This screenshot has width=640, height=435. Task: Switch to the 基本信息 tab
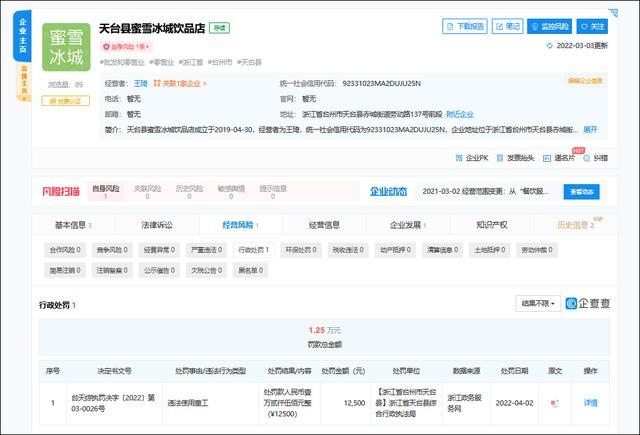(73, 225)
